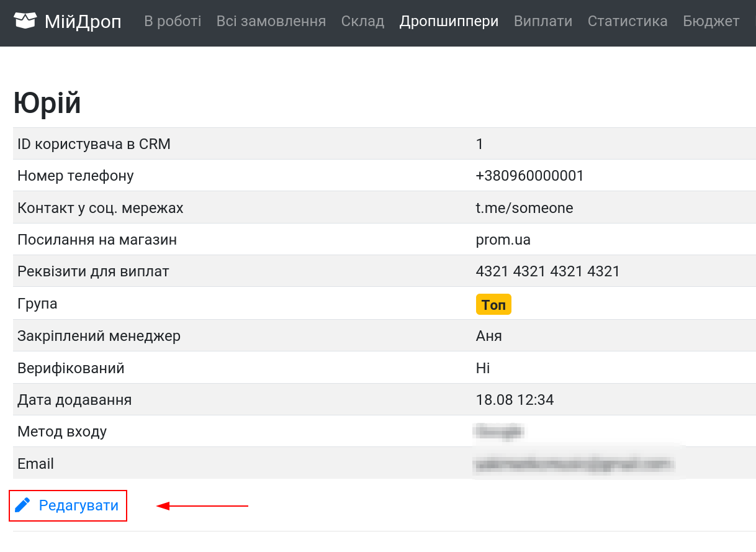Open the Виплати section

pyautogui.click(x=543, y=22)
